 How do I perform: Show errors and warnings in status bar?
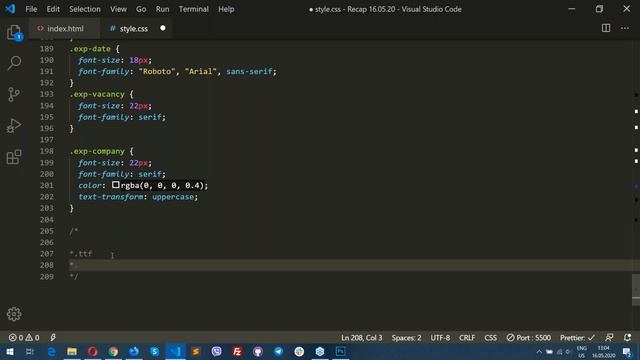[24, 338]
